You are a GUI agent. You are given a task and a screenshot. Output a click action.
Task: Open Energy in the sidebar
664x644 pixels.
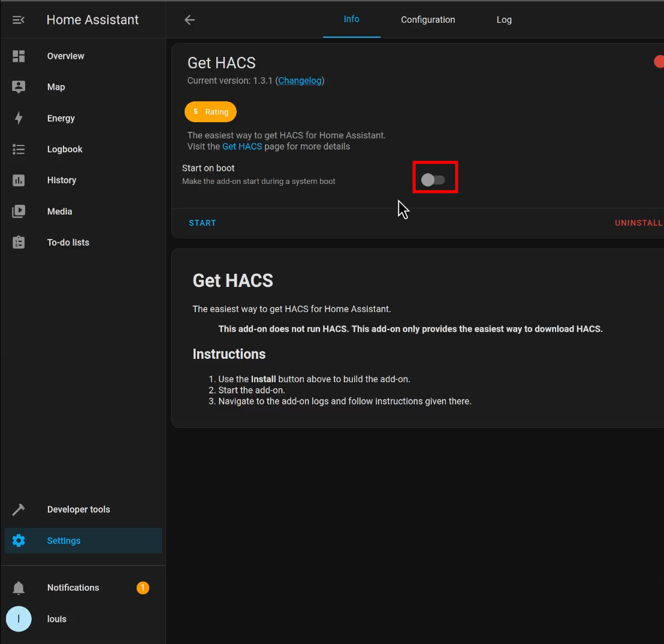coord(83,118)
